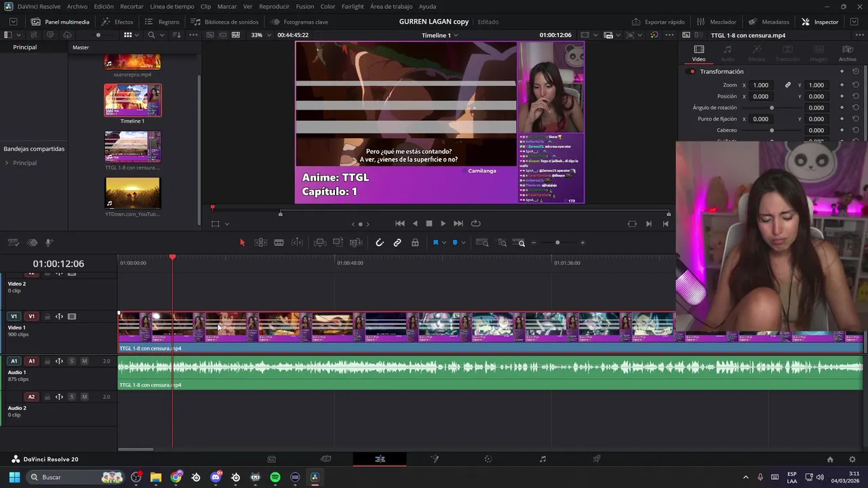Toggle the red A2 track destination button

[x=31, y=396]
